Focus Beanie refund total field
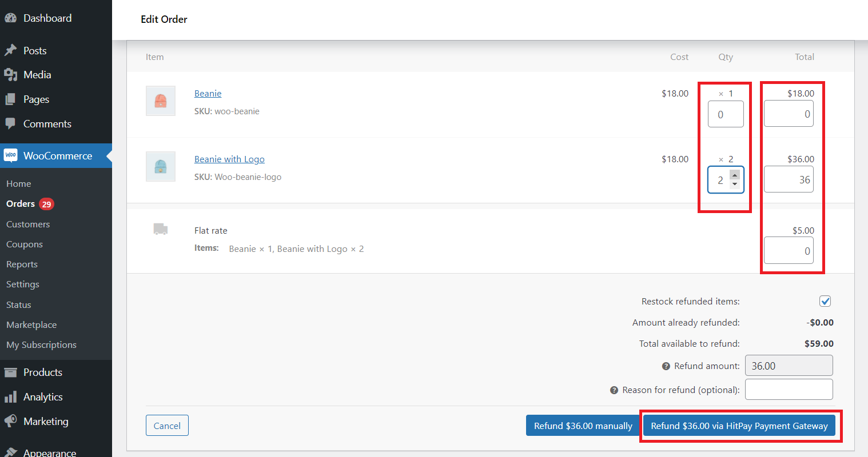This screenshot has width=868, height=457. click(789, 114)
